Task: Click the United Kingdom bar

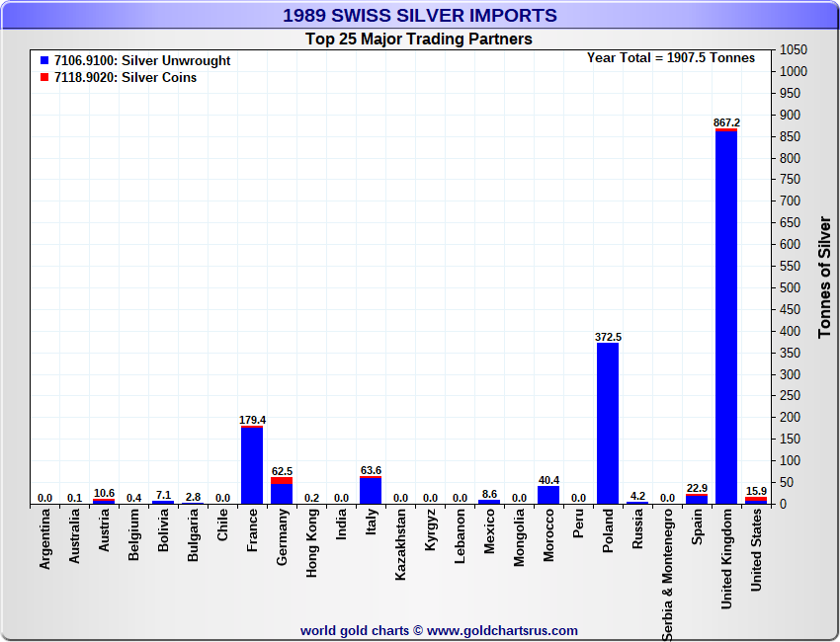Action: 726,316
